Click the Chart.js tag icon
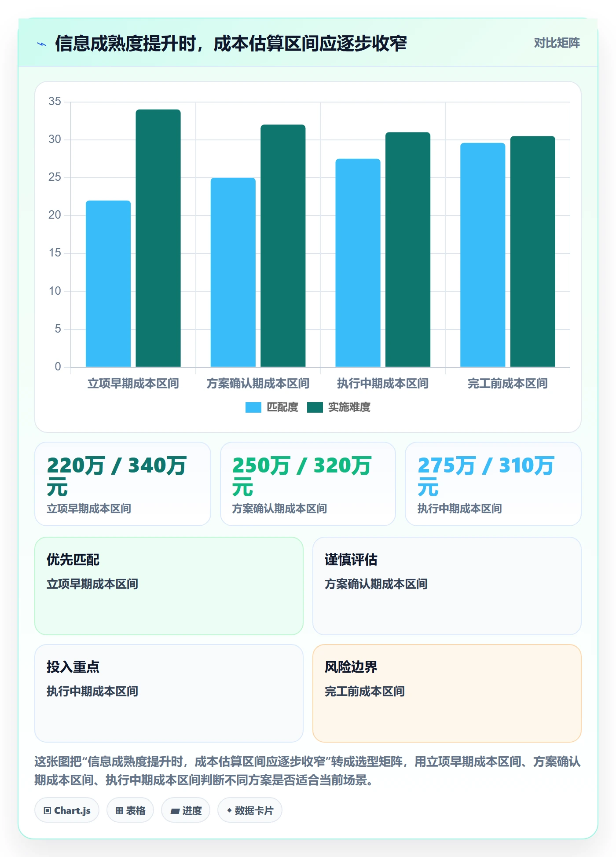The image size is (616, 857). click(48, 810)
